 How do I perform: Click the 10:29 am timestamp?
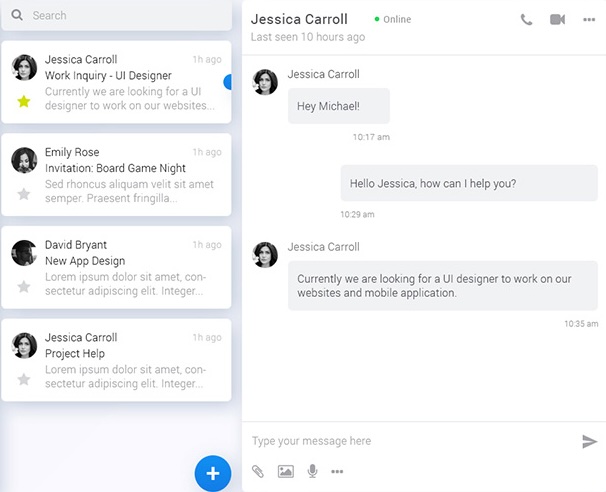tap(357, 215)
